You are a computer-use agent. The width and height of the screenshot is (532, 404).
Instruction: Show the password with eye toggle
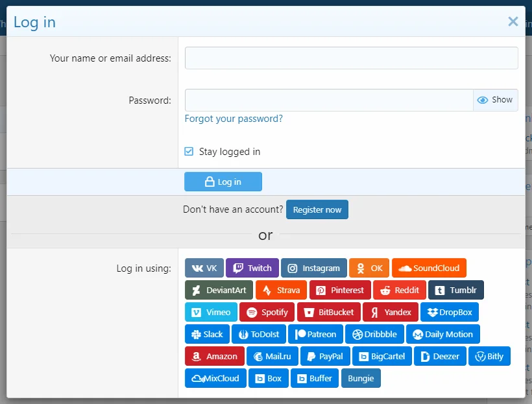[495, 100]
